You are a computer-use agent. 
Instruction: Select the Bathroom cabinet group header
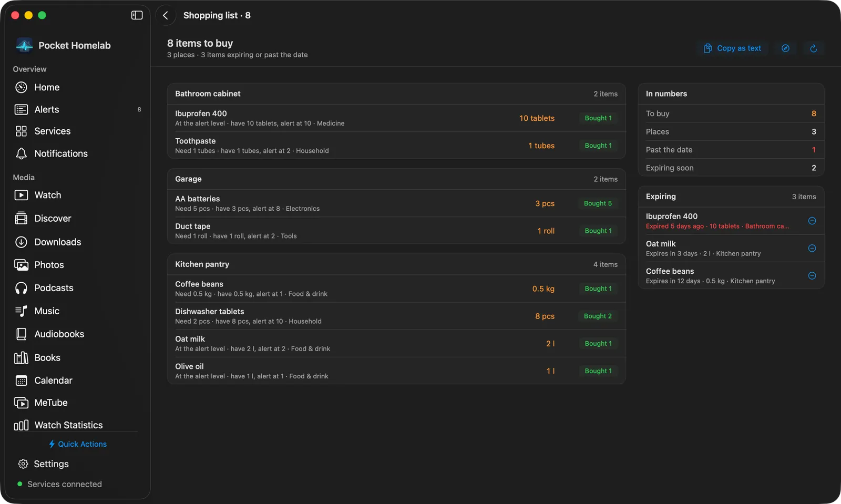(396, 94)
